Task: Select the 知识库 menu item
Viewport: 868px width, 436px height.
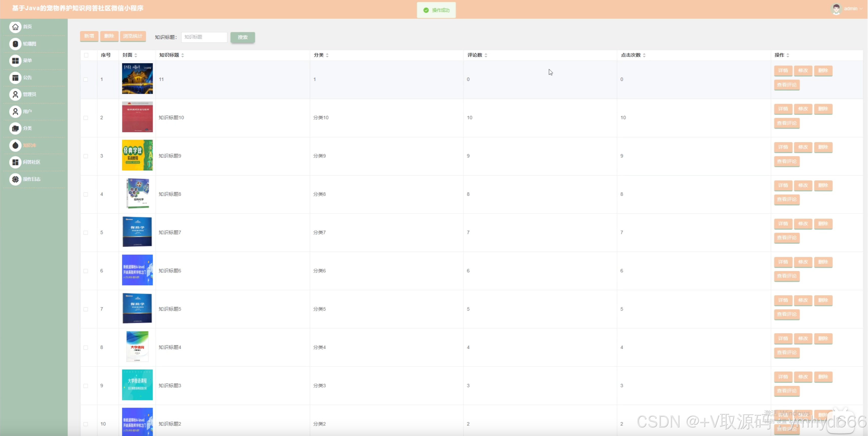Action: pyautogui.click(x=29, y=145)
